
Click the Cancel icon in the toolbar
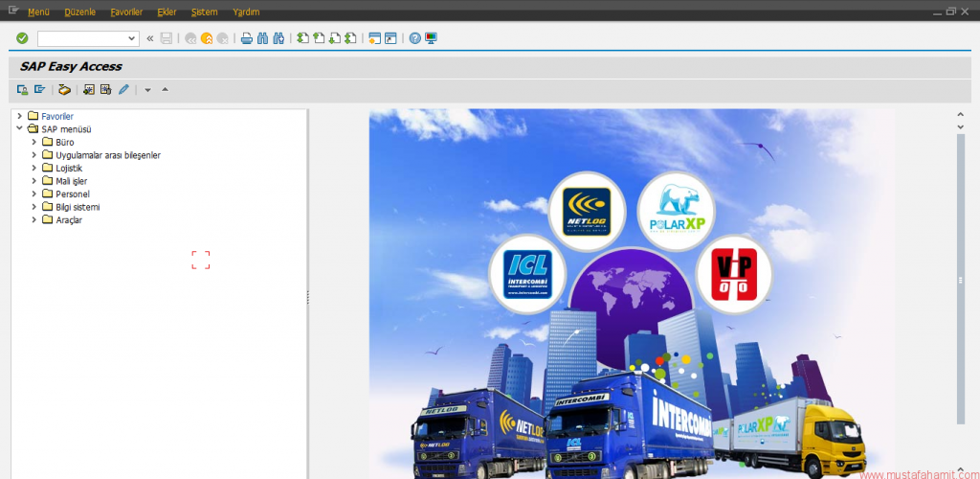click(222, 38)
